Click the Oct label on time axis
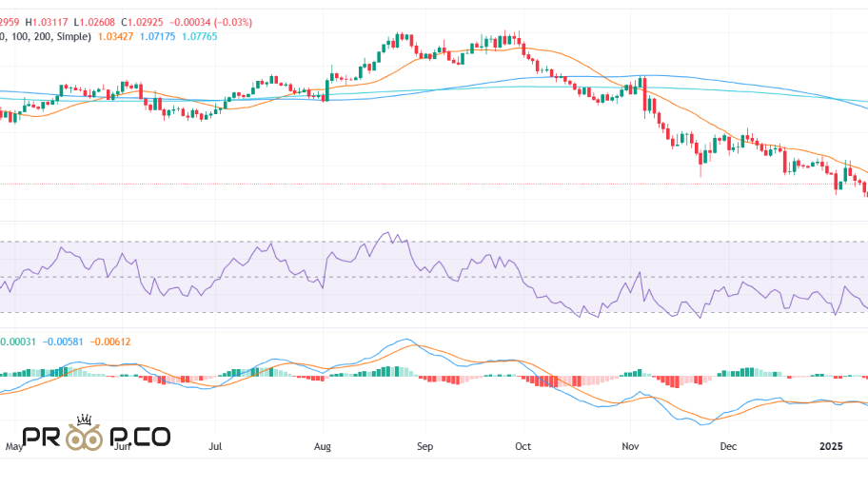868x488 pixels. click(523, 446)
